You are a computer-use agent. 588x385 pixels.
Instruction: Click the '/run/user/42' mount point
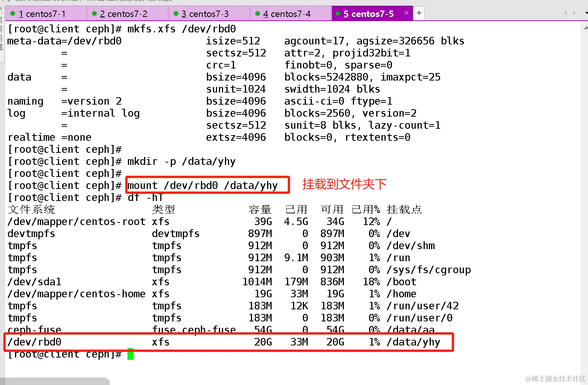tap(422, 306)
